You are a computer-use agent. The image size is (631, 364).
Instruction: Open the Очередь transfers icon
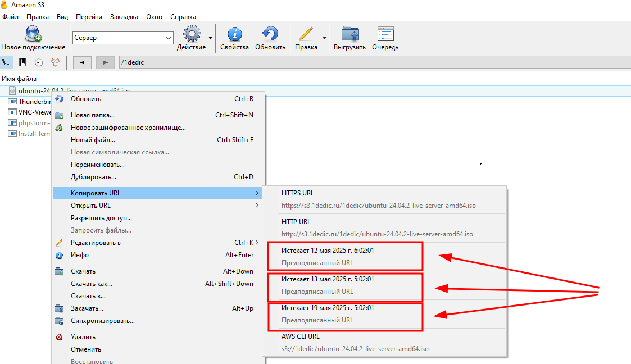tap(385, 34)
